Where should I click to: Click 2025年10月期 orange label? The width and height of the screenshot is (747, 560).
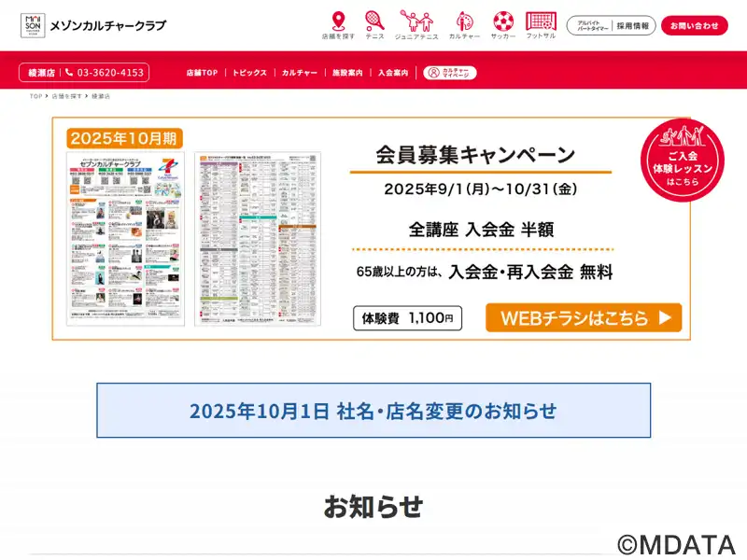pyautogui.click(x=124, y=138)
